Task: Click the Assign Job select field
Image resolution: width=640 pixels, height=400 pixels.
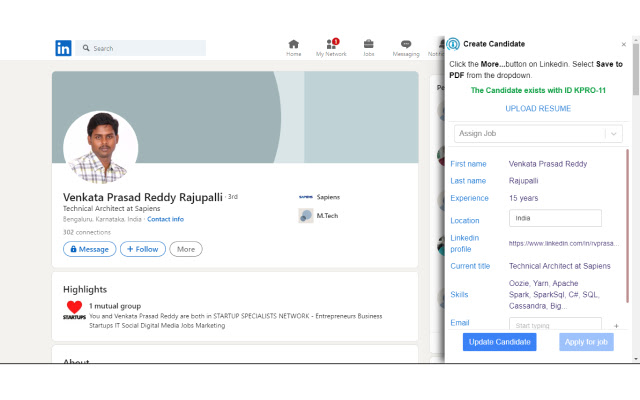Action: point(538,133)
